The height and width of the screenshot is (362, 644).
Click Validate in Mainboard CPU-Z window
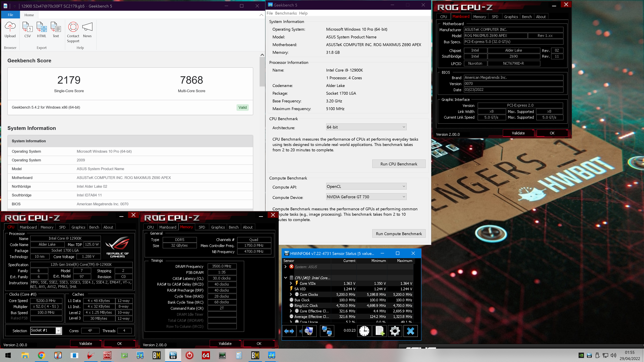[x=518, y=133]
